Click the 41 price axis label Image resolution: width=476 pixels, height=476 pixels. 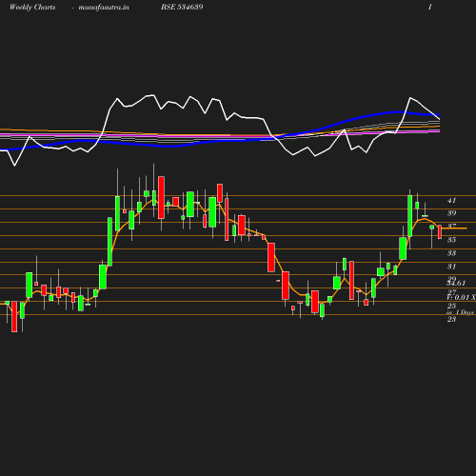pos(451,200)
